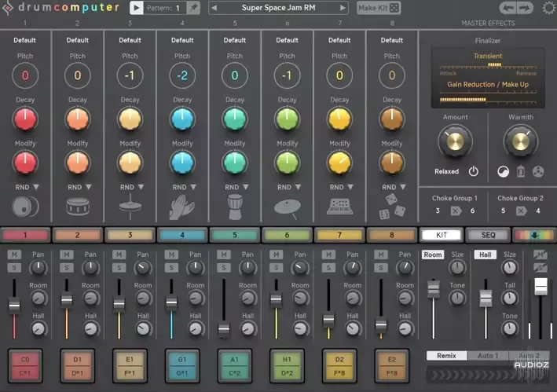Click channel 4 Pitch value -2
Viewport: 557px width, 392px height.
[x=182, y=75]
